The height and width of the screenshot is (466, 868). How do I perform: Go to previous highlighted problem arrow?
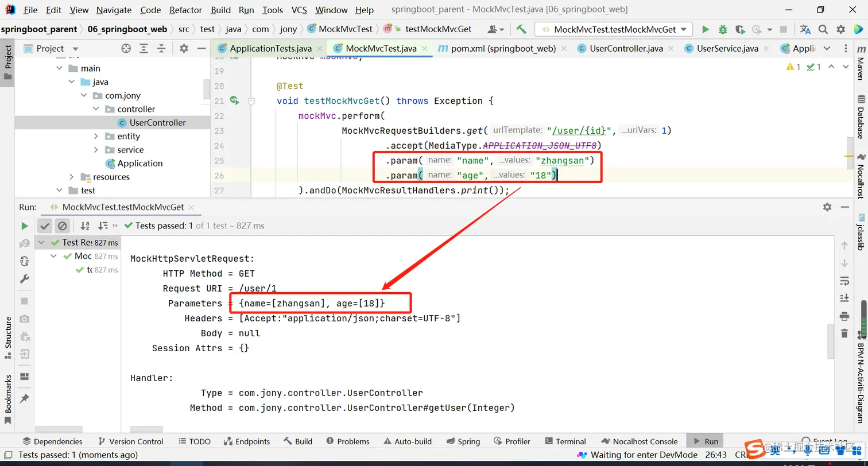[x=831, y=67]
